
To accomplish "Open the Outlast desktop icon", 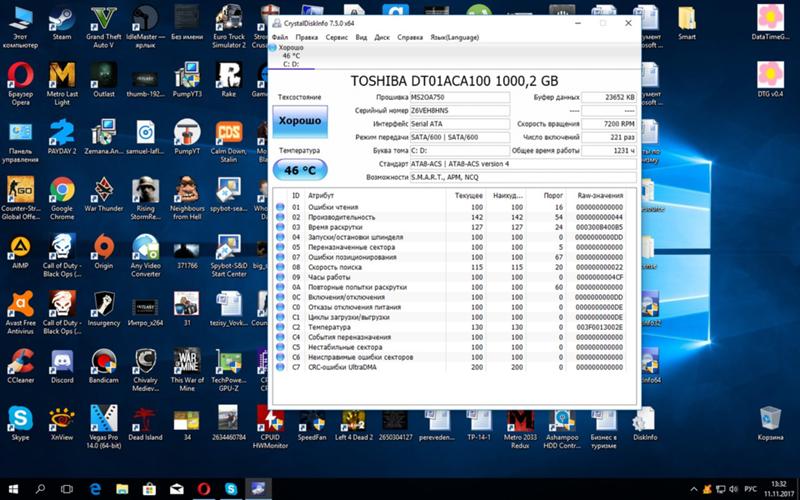I will pyautogui.click(x=104, y=80).
